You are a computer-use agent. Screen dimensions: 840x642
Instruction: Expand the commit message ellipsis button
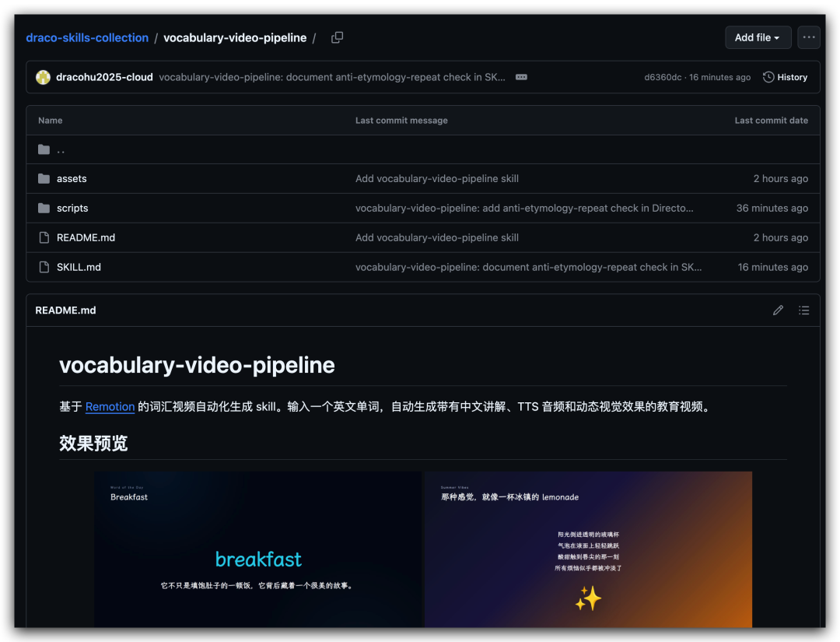click(x=521, y=77)
